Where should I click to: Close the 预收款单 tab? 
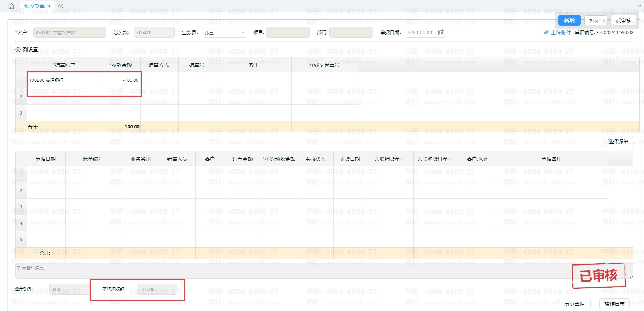pyautogui.click(x=49, y=6)
